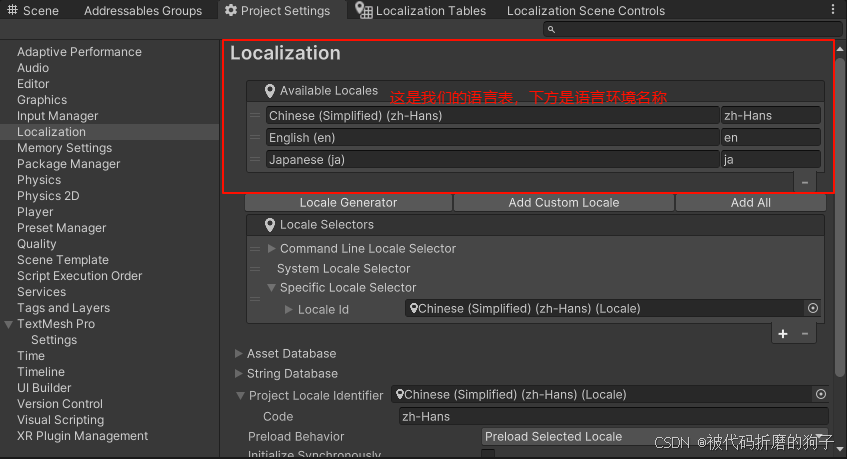Open Player settings
847x459 pixels.
coord(35,212)
